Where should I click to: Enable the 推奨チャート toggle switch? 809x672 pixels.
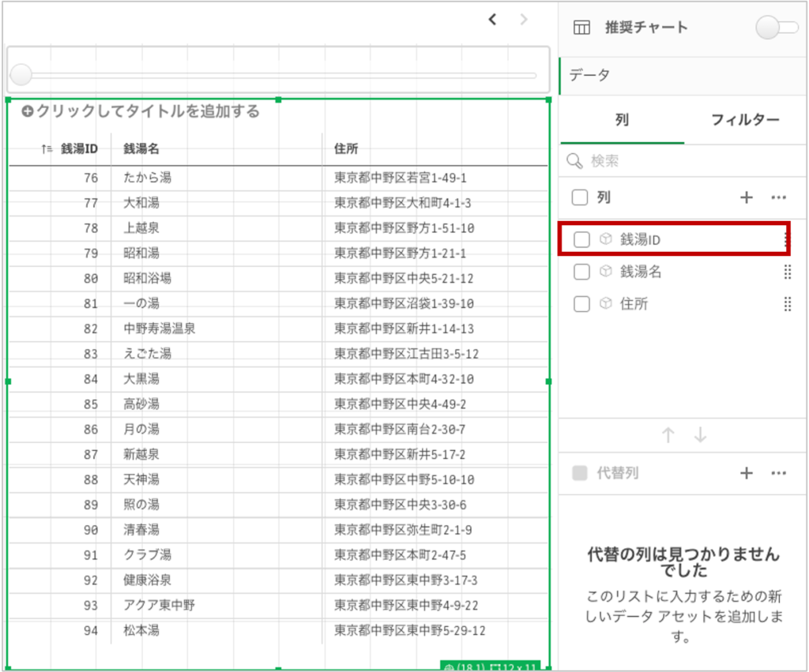pos(777,28)
